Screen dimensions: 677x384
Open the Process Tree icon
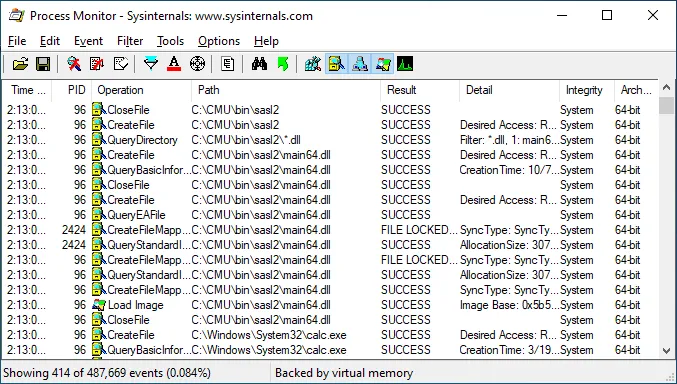[228, 64]
